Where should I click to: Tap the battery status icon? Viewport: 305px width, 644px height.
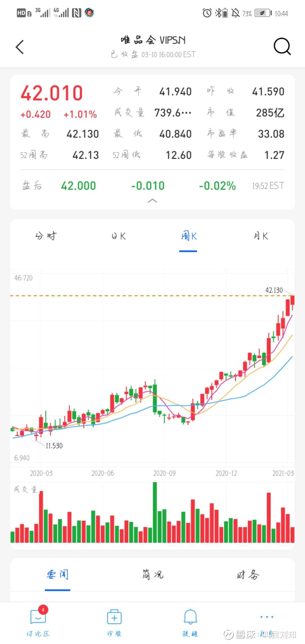click(x=263, y=13)
